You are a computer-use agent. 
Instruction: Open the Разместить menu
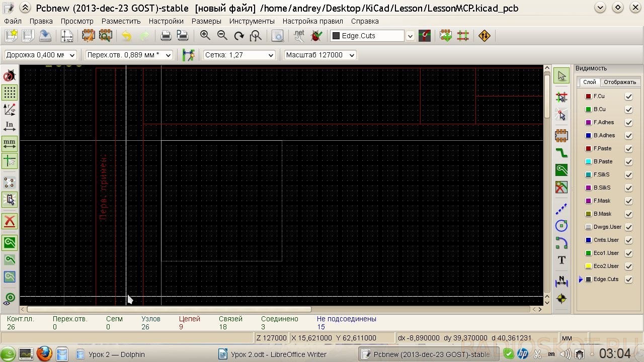[121, 21]
